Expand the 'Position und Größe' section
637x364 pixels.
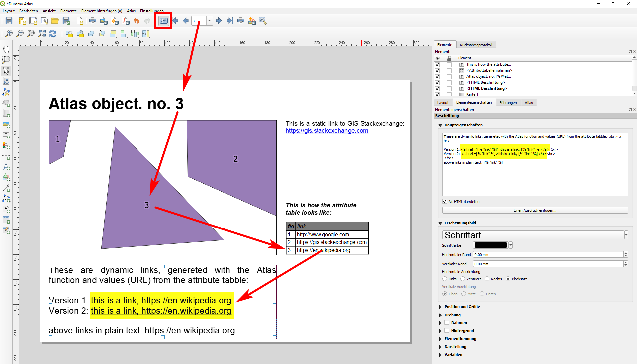pos(440,307)
